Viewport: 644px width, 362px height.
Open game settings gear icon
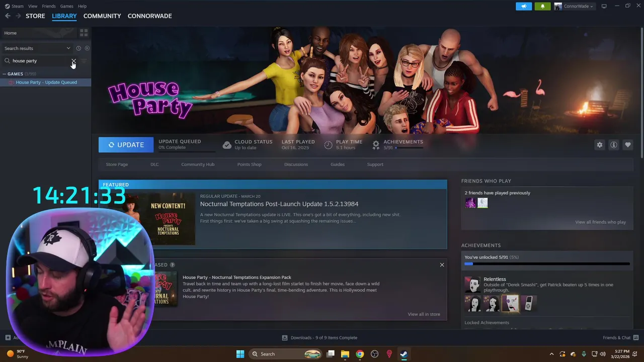click(x=600, y=145)
